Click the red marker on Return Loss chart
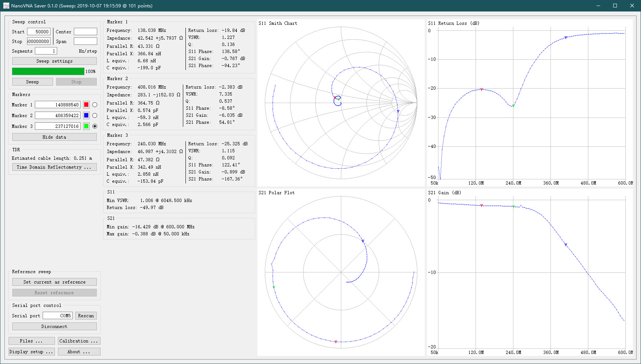Viewport: 641px width, 364px height. (481, 89)
